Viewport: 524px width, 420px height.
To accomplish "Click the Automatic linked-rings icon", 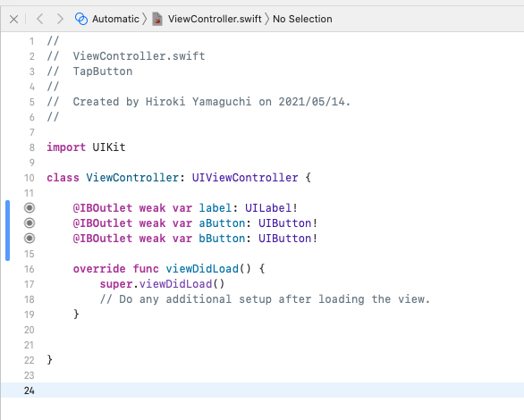I will pyautogui.click(x=81, y=19).
